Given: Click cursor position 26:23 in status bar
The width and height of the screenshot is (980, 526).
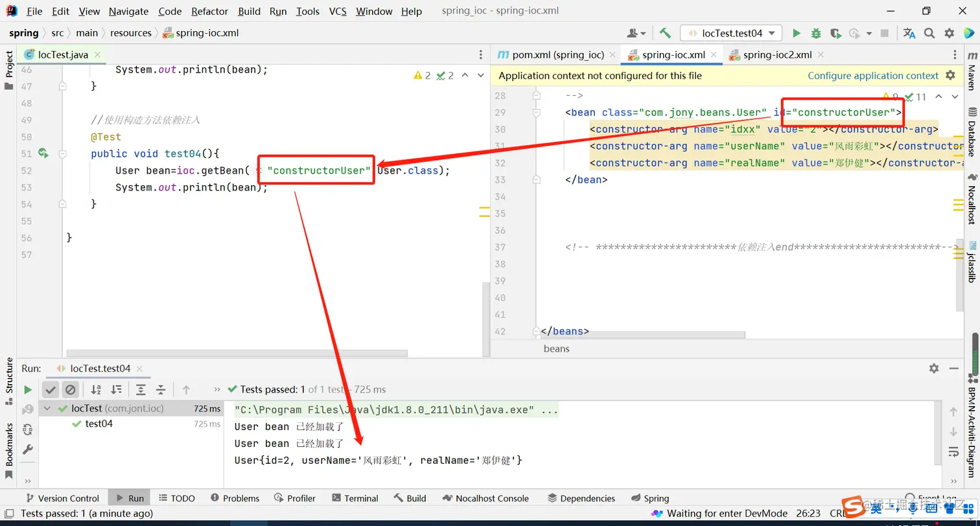Looking at the screenshot, I should 808,513.
